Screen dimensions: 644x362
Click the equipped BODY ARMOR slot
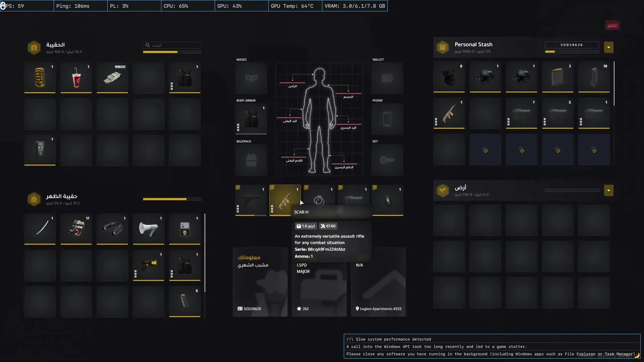[251, 119]
